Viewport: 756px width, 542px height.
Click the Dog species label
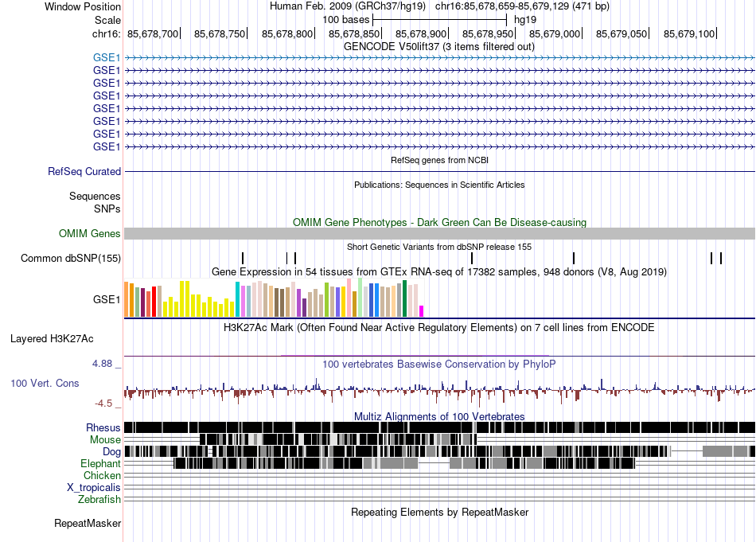click(x=111, y=452)
